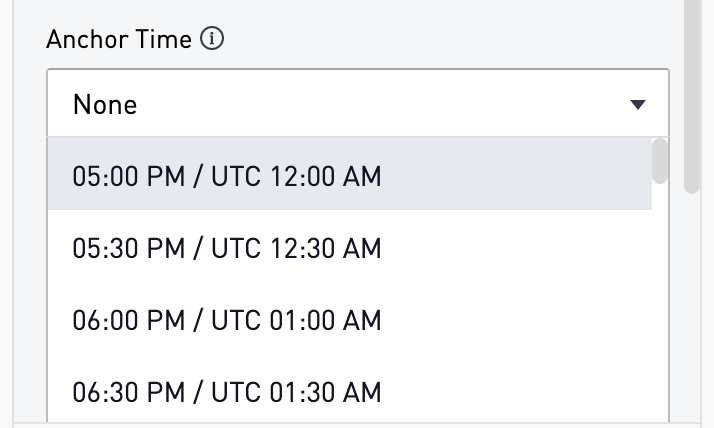Click list scrollbar track below its thumb
This screenshot has height=428, width=714.
pyautogui.click(x=660, y=301)
